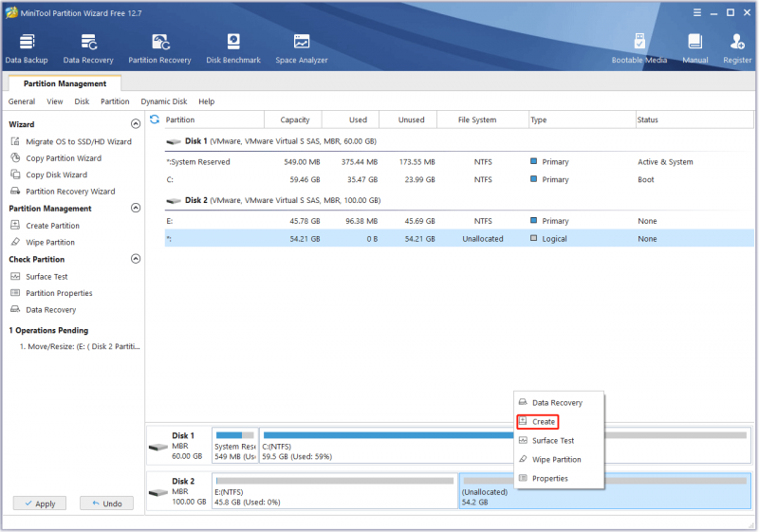Select the E: partition row

coord(459,221)
